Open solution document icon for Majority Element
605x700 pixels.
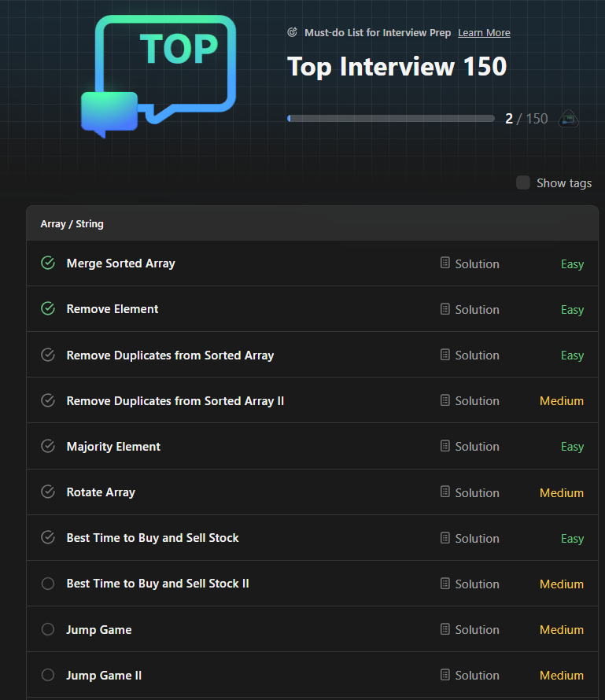click(445, 445)
